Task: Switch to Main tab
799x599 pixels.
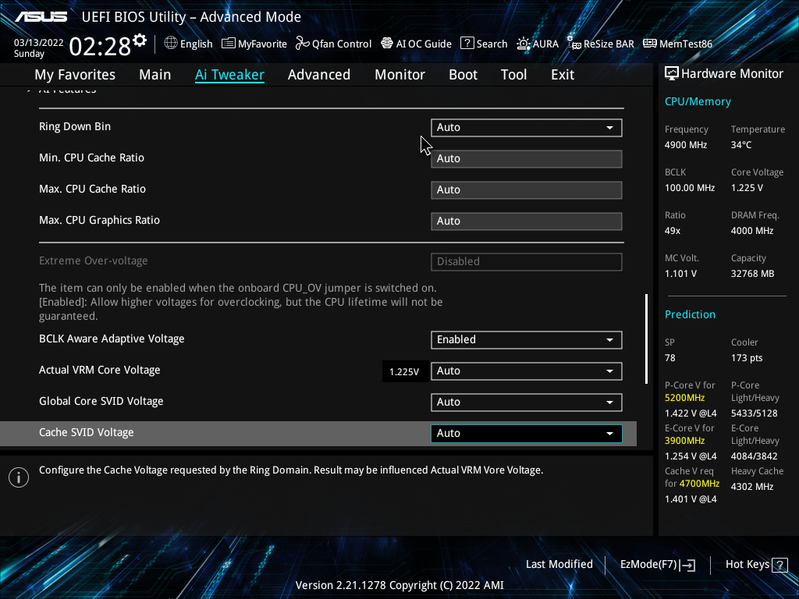Action: click(155, 74)
